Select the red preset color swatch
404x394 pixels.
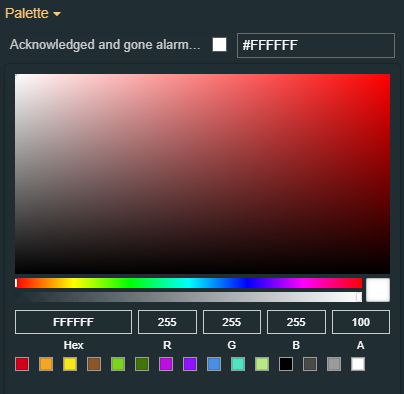point(22,364)
